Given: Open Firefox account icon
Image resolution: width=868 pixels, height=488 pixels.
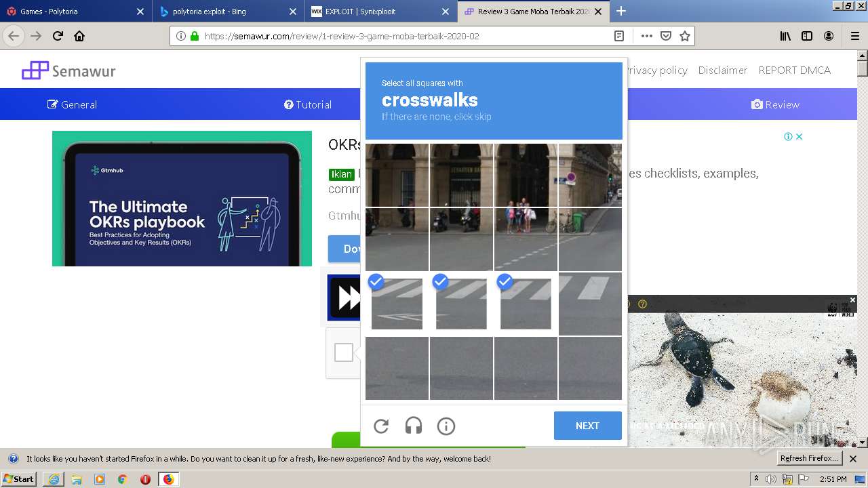Looking at the screenshot, I should pos(829,36).
